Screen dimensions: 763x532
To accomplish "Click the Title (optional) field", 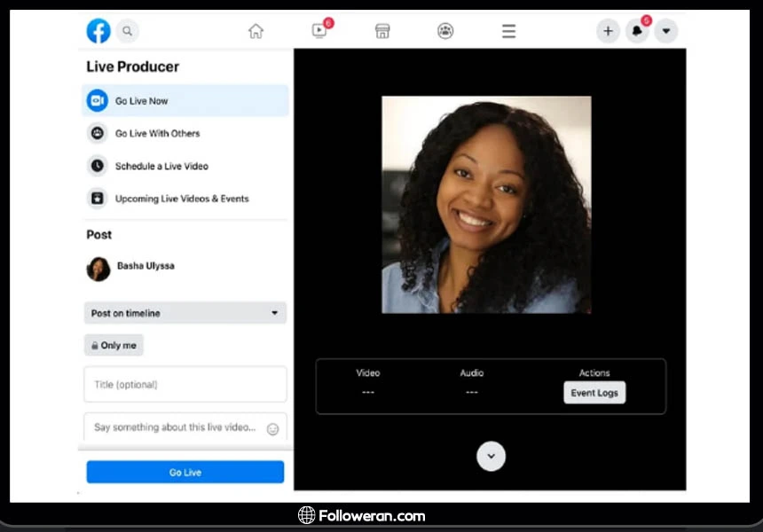I will point(185,385).
